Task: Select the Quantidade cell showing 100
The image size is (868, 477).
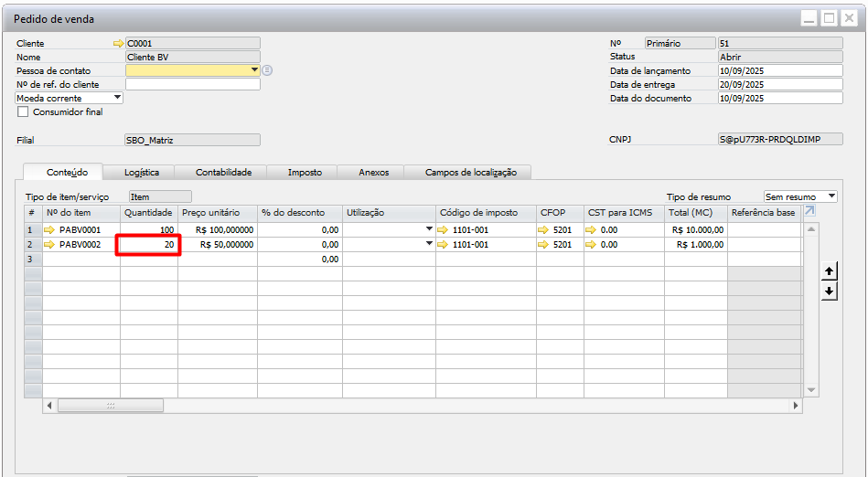Action: pos(149,230)
